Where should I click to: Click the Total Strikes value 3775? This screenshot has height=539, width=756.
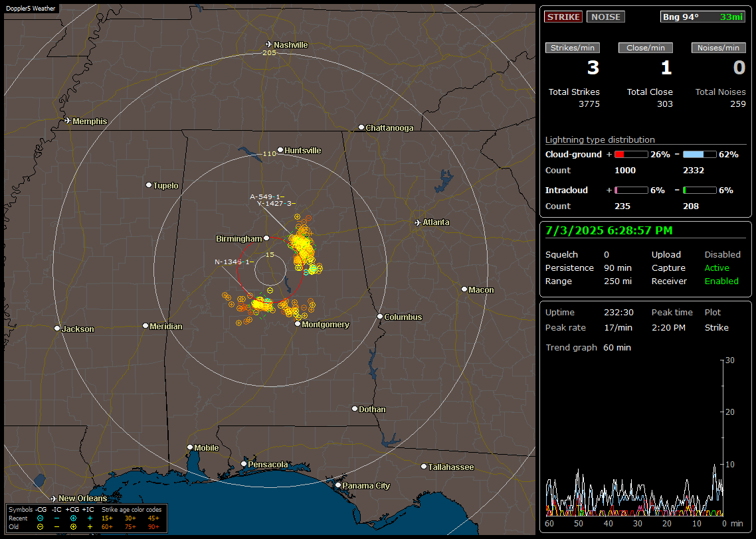click(589, 104)
